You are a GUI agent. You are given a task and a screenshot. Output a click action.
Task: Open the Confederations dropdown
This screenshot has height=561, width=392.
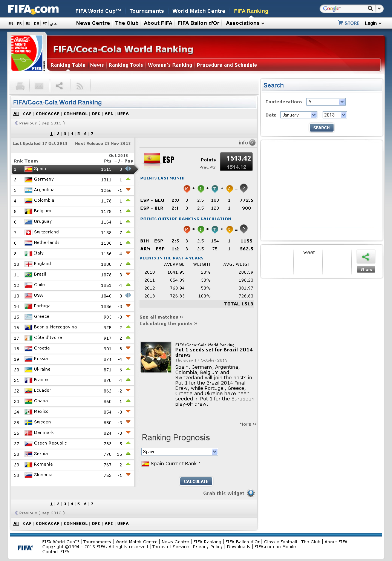326,102
